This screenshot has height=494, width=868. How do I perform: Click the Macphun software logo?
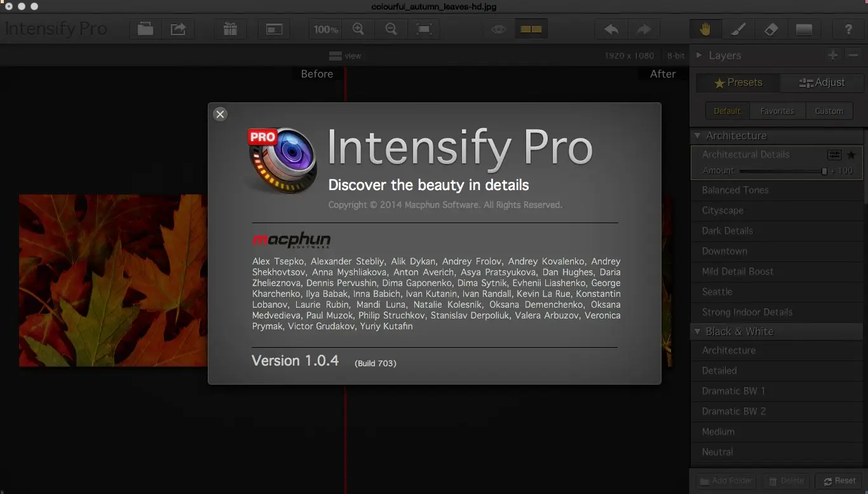[x=291, y=240]
